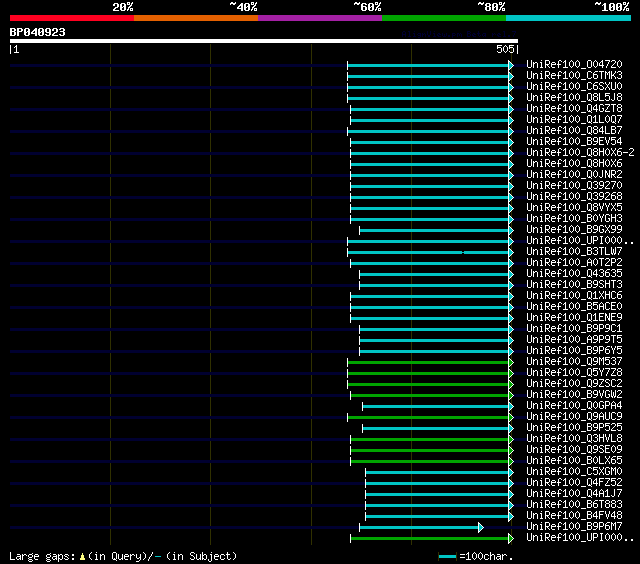The image size is (640, 564).
Task: Open hit UniRef100_Q1L0Q7
Action: 574,120
